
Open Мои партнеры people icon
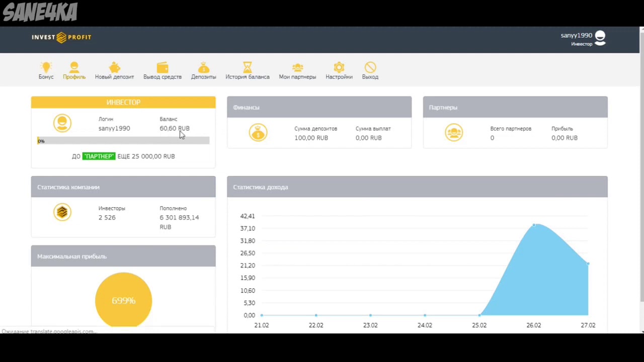click(297, 67)
